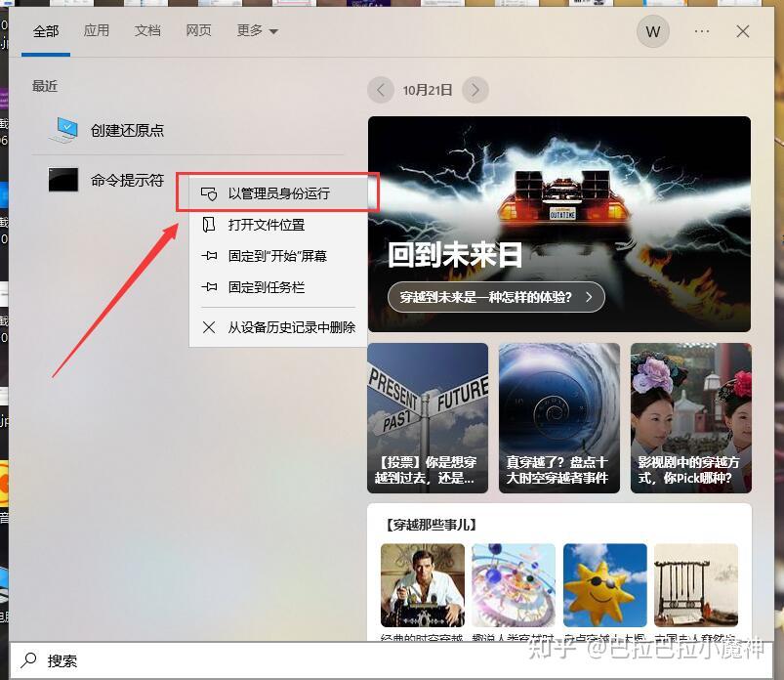Screen dimensions: 784x680
Task: Switch to the 网页 search tab
Action: [x=198, y=30]
